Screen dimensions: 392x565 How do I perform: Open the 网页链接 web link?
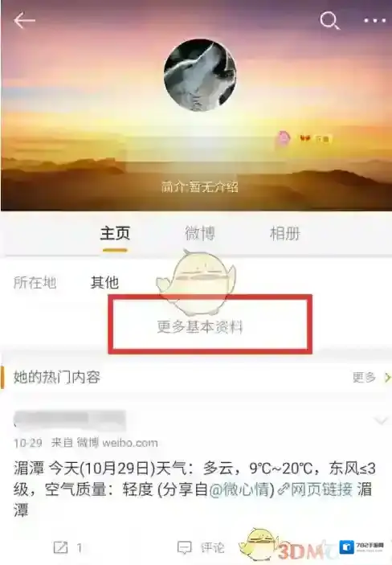coord(321,489)
